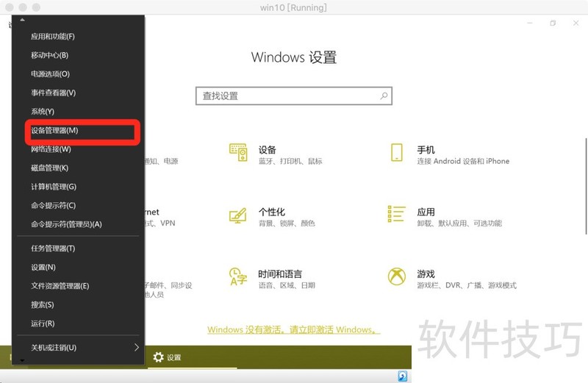The height and width of the screenshot is (383, 588).
Task: Click the 游戏 Xbox icon
Action: [x=397, y=276]
